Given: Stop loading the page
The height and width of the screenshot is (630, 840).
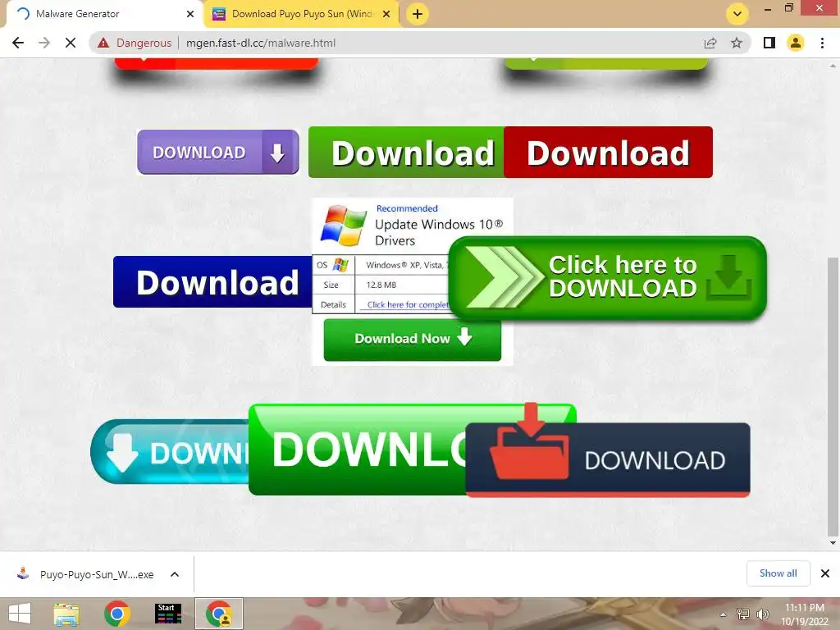Looking at the screenshot, I should click(x=71, y=43).
